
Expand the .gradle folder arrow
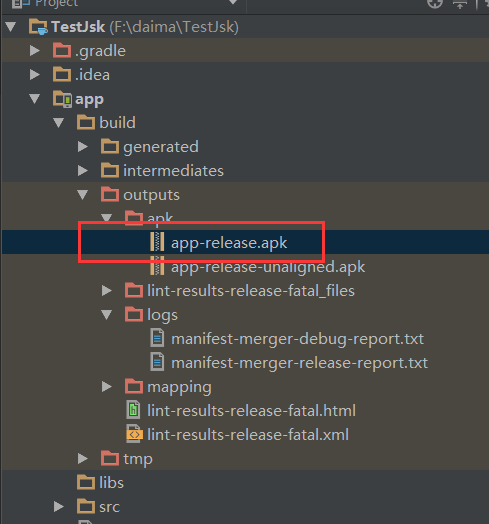[35, 51]
